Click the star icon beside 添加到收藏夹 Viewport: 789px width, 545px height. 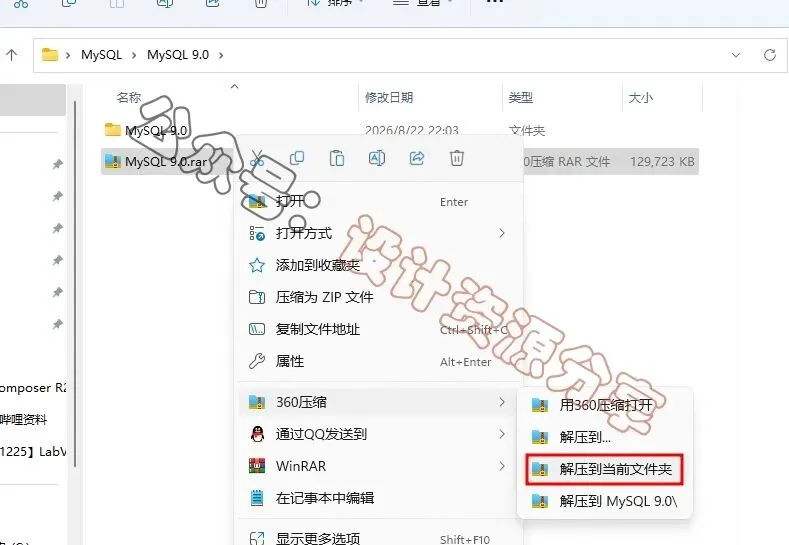(257, 265)
